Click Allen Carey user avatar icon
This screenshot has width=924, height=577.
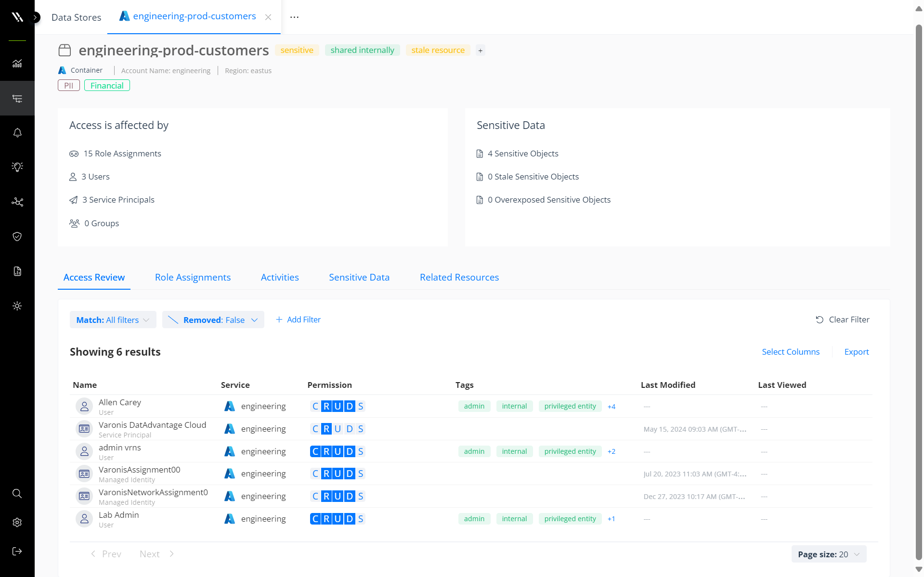tap(84, 406)
